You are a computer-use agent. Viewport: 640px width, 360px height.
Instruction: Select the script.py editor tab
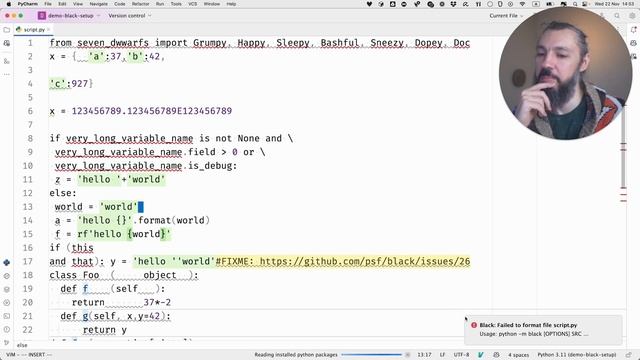[x=33, y=30]
